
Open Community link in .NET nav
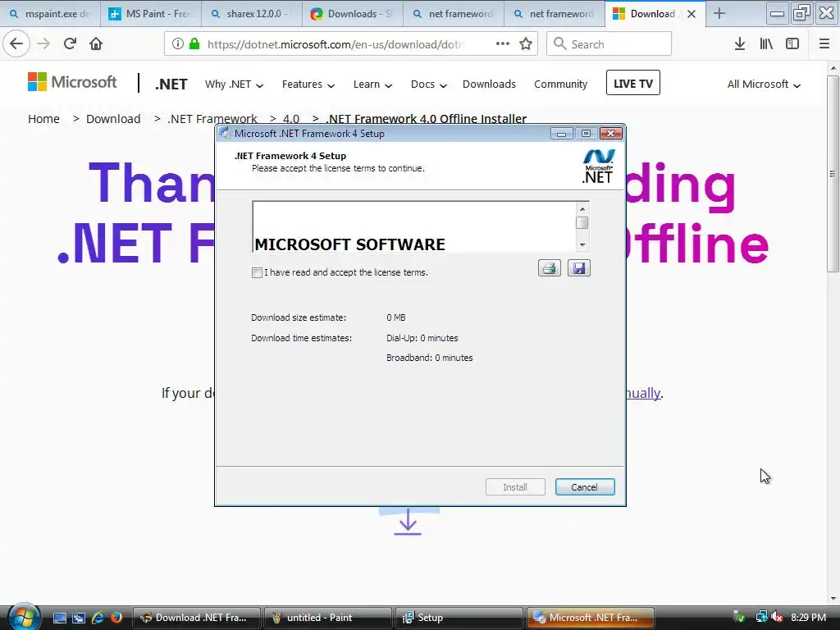[560, 84]
